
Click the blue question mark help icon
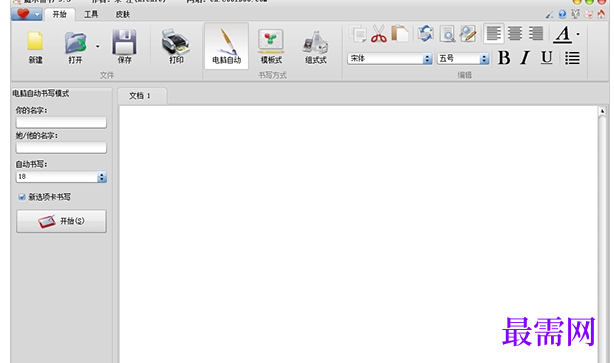tap(562, 14)
